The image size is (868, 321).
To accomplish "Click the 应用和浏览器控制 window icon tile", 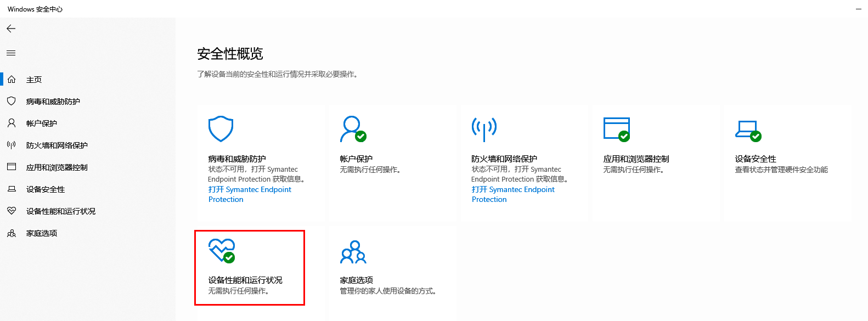I will coord(616,129).
